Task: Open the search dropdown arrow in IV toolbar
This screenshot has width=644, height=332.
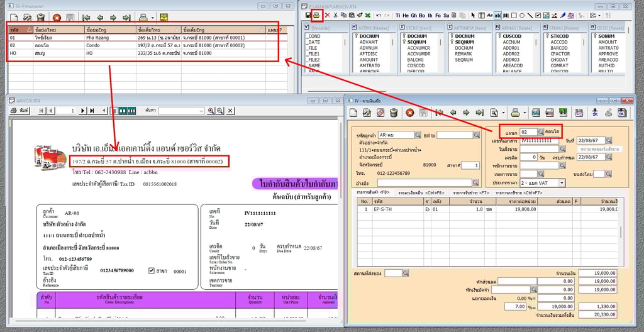Action: coord(504,113)
